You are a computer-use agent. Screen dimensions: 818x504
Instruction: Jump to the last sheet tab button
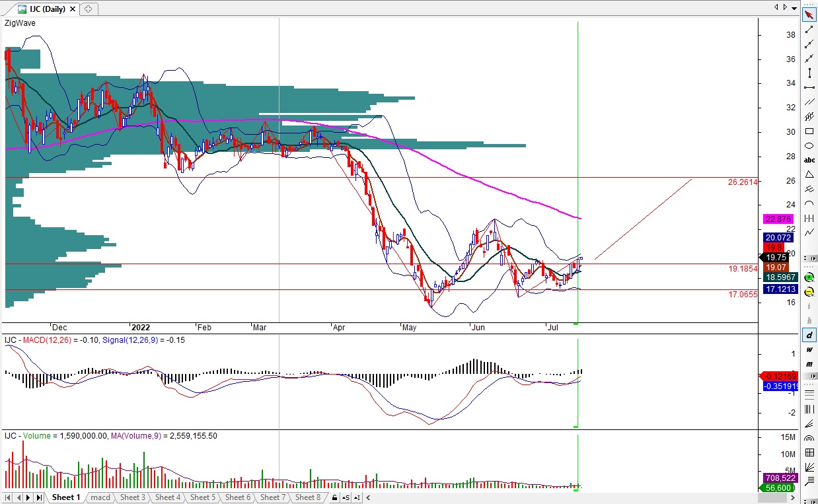(x=39, y=497)
